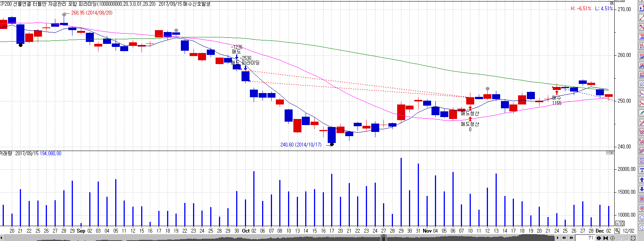Click the magnifier icon beside the date axis
This screenshot has width=644, height=241.
point(617,231)
